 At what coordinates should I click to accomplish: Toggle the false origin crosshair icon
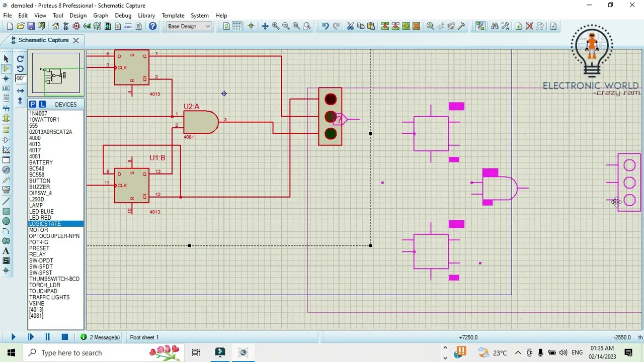(251, 26)
